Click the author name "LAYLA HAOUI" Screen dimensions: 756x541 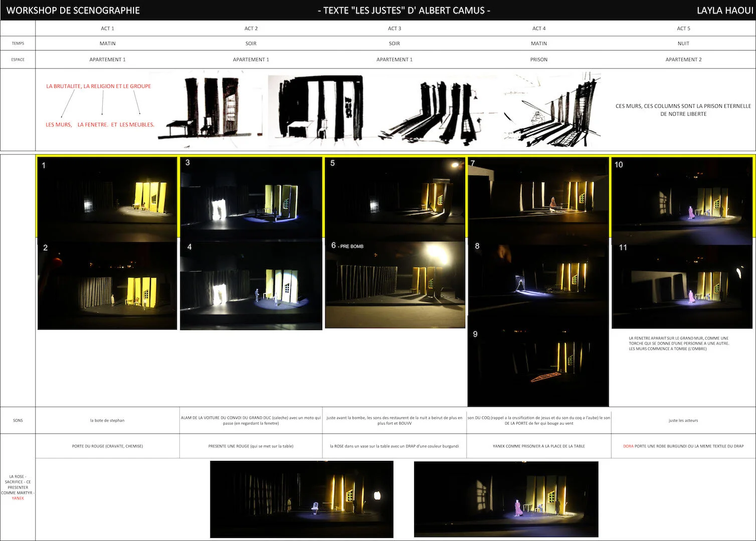(x=725, y=10)
